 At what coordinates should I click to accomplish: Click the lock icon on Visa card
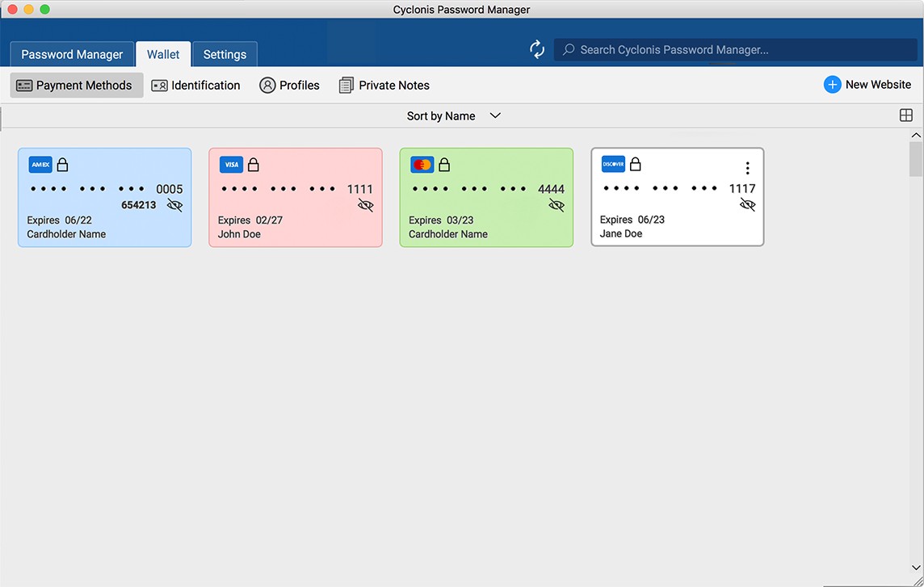[253, 165]
